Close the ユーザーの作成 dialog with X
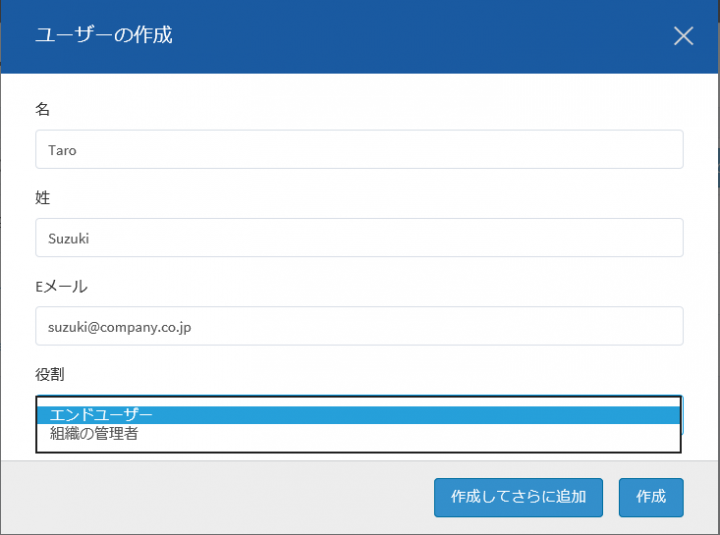720x535 pixels. tap(683, 36)
